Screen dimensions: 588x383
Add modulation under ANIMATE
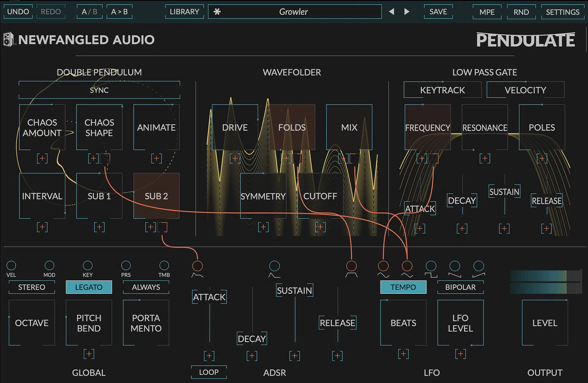156,158
